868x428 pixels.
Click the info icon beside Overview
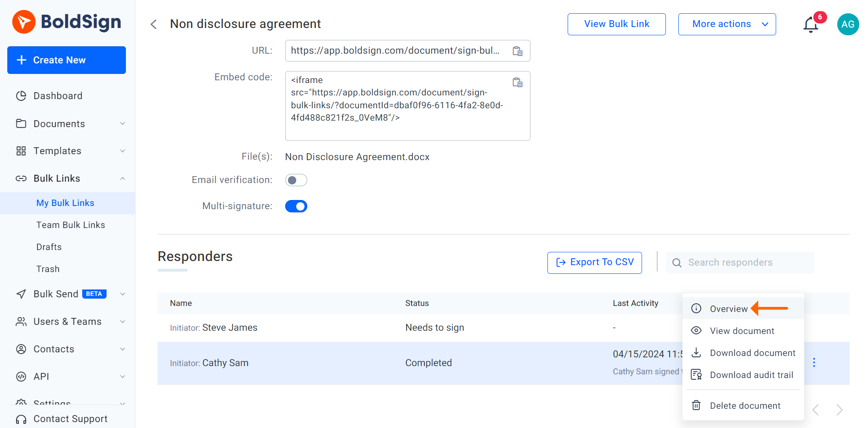coord(696,309)
